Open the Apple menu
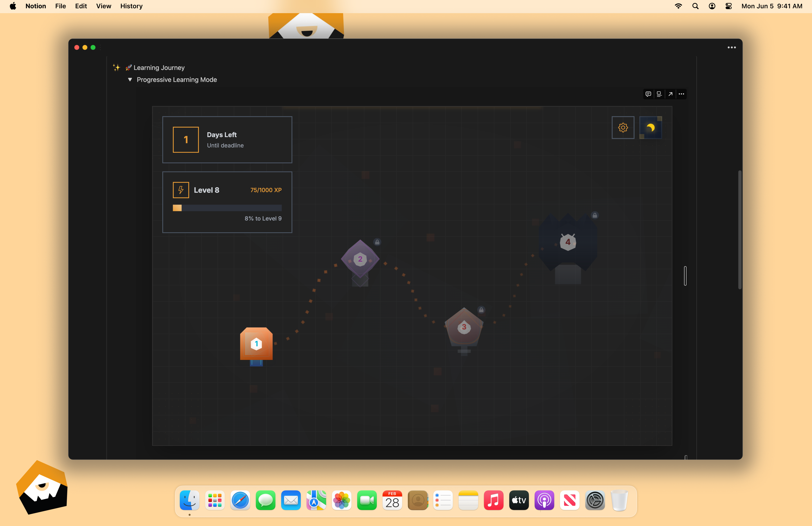 [13, 6]
